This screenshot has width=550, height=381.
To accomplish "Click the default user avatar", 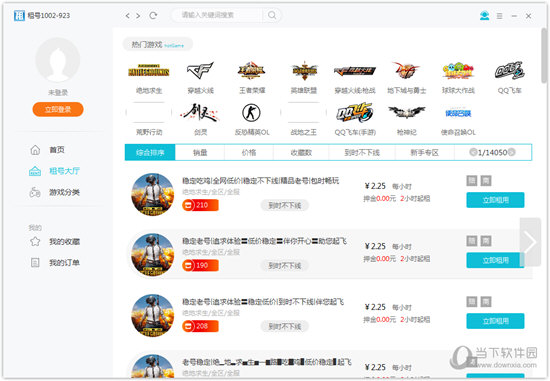I will (58, 60).
